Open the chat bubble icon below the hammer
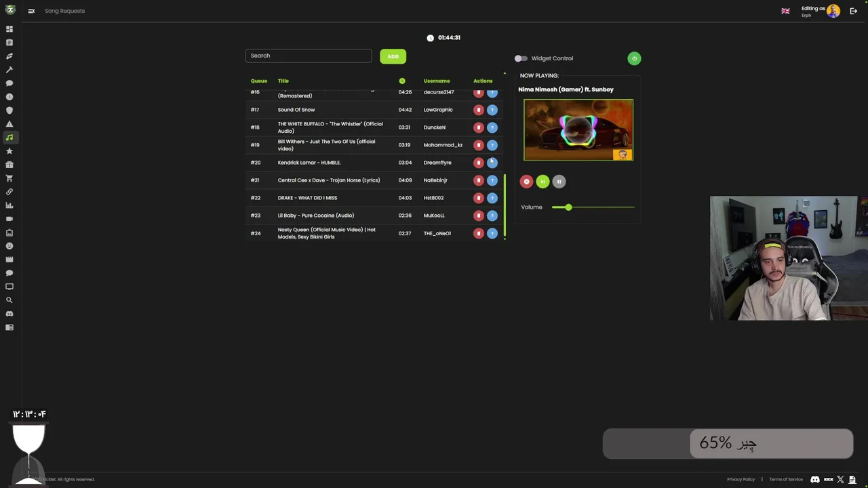868x488 pixels. [9, 83]
